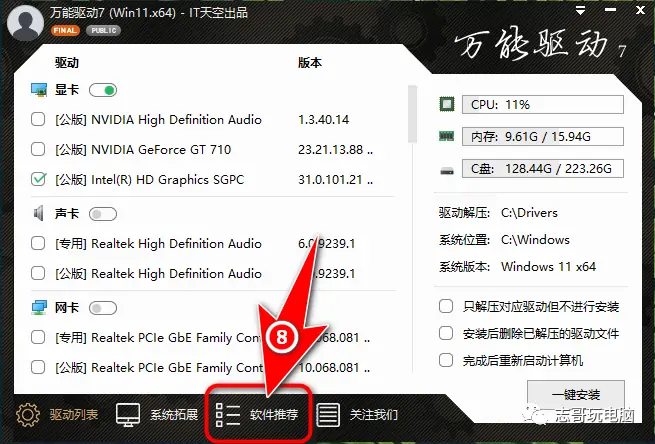Enable the 声卡 toggle switch

point(103,213)
